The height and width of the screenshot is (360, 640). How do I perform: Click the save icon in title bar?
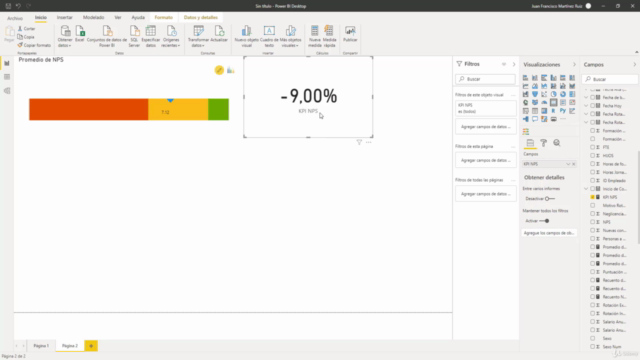point(8,6)
